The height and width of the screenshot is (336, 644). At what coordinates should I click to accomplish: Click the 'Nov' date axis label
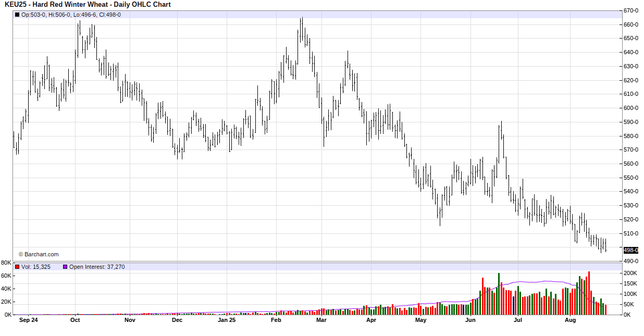click(130, 320)
